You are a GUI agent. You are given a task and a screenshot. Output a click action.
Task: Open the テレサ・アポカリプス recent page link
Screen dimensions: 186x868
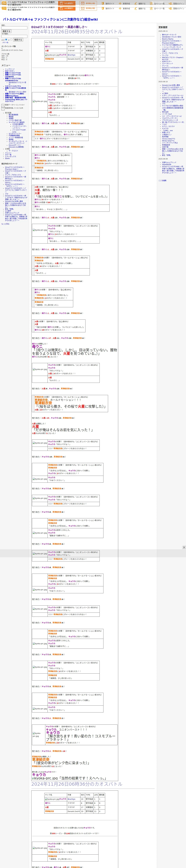[13, 175]
